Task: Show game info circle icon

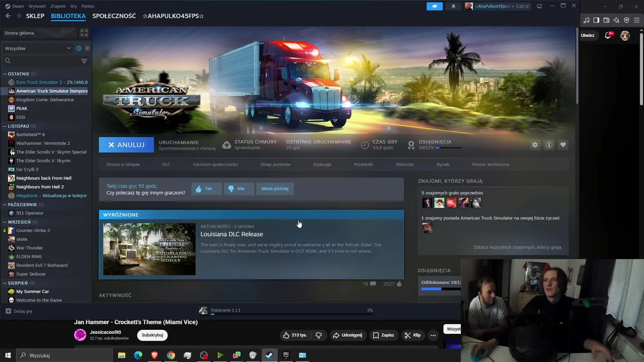Action: 549,145
